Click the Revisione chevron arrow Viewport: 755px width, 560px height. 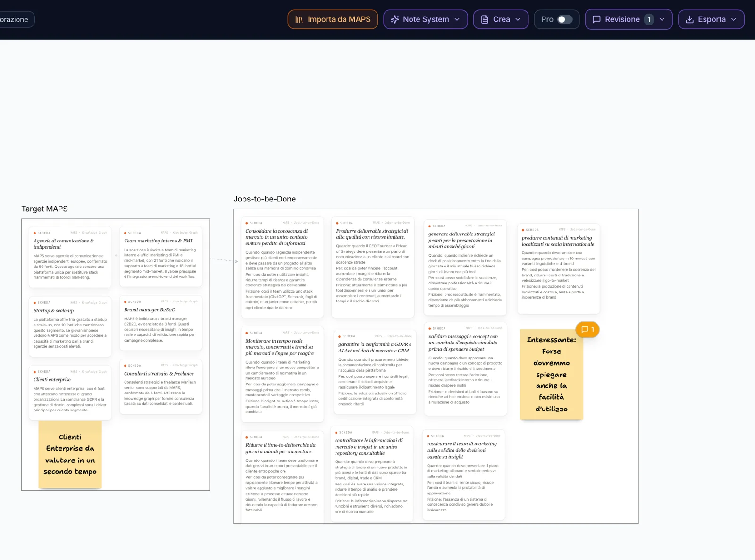pos(662,19)
